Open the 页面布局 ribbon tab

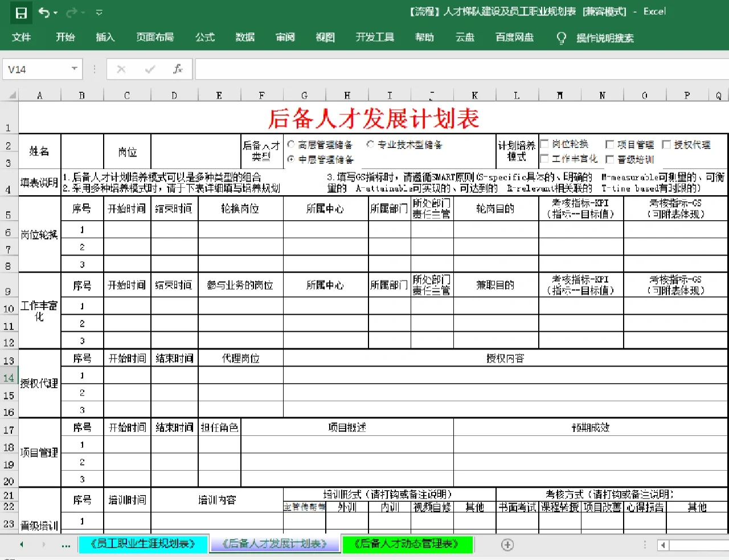(155, 37)
